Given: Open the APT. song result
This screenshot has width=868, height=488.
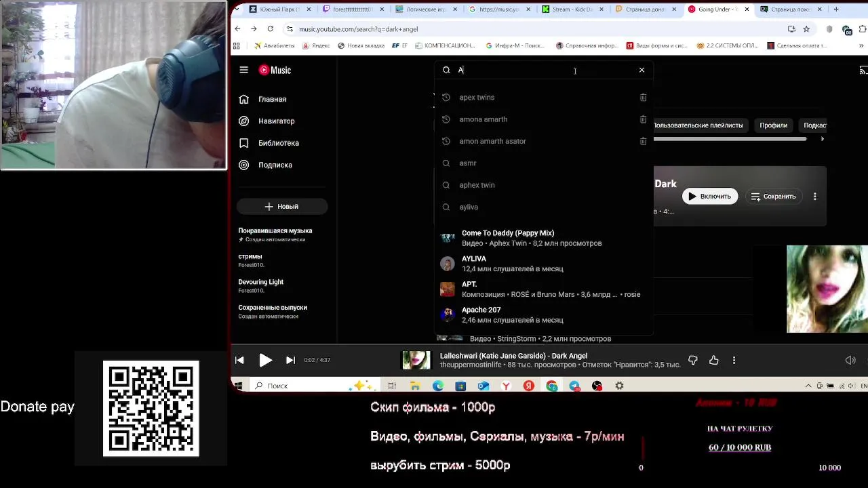Looking at the screenshot, I should coord(543,289).
